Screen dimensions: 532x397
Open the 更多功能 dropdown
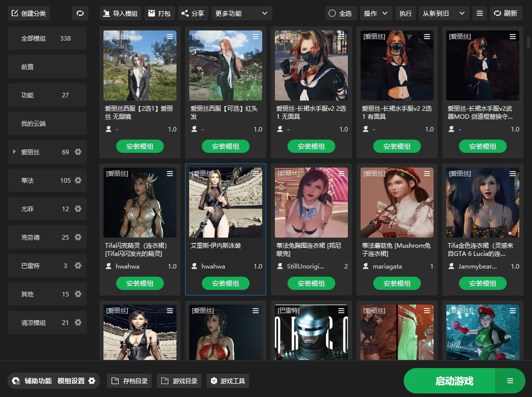click(x=241, y=13)
